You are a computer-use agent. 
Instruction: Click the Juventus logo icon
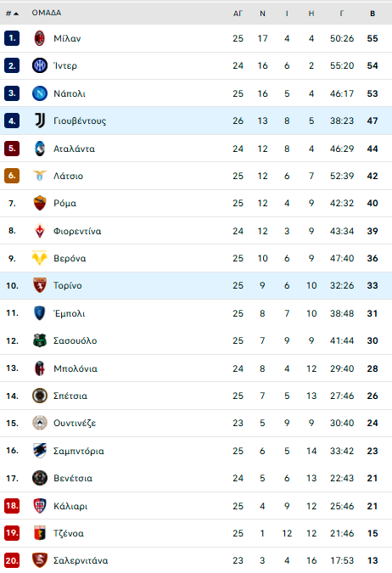(x=40, y=121)
